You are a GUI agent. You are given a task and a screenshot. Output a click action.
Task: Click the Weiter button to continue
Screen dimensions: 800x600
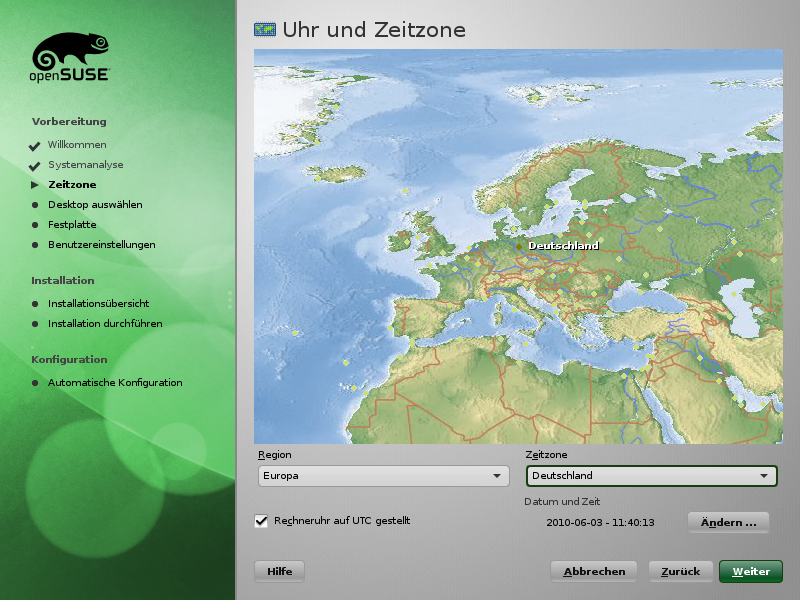click(750, 571)
